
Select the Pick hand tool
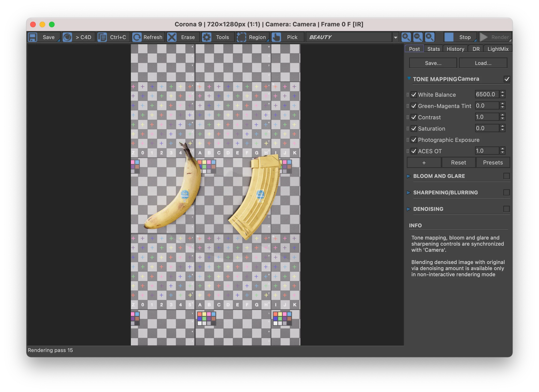pos(276,37)
